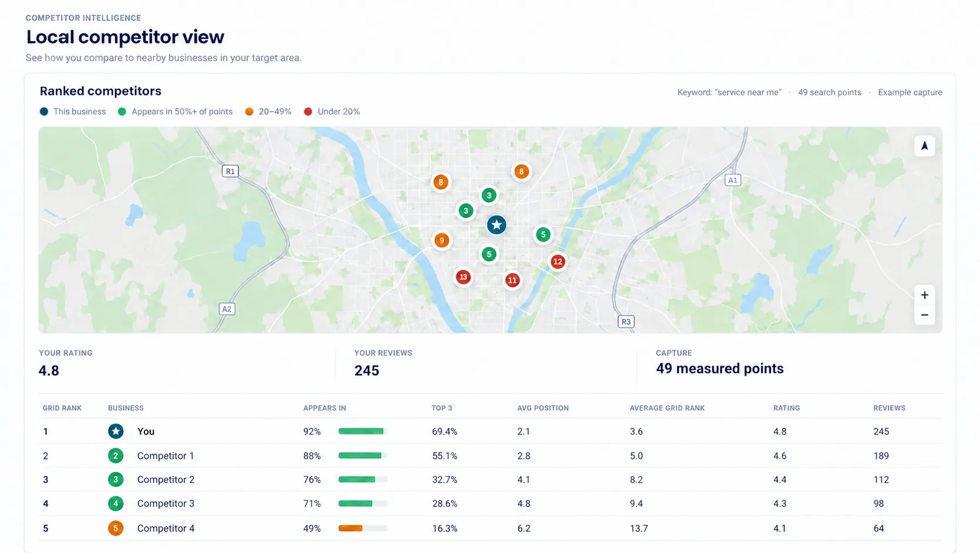Viewport: 980px width, 553px height.
Task: Click the dark blue This business legend dot
Action: coord(44,112)
